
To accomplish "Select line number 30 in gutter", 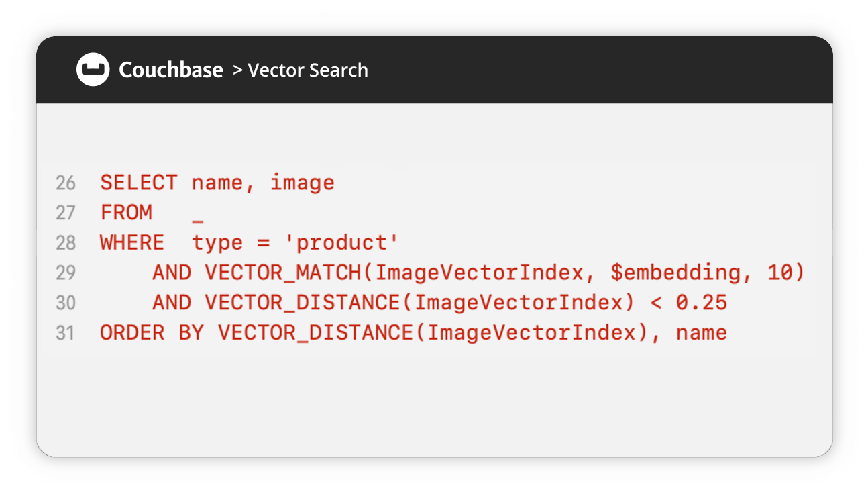I will (x=66, y=303).
